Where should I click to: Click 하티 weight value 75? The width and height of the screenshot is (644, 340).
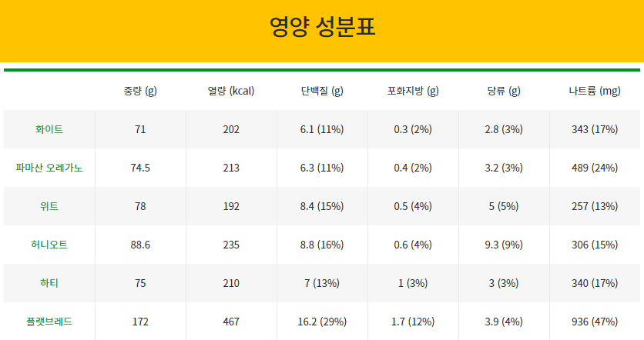pyautogui.click(x=140, y=283)
